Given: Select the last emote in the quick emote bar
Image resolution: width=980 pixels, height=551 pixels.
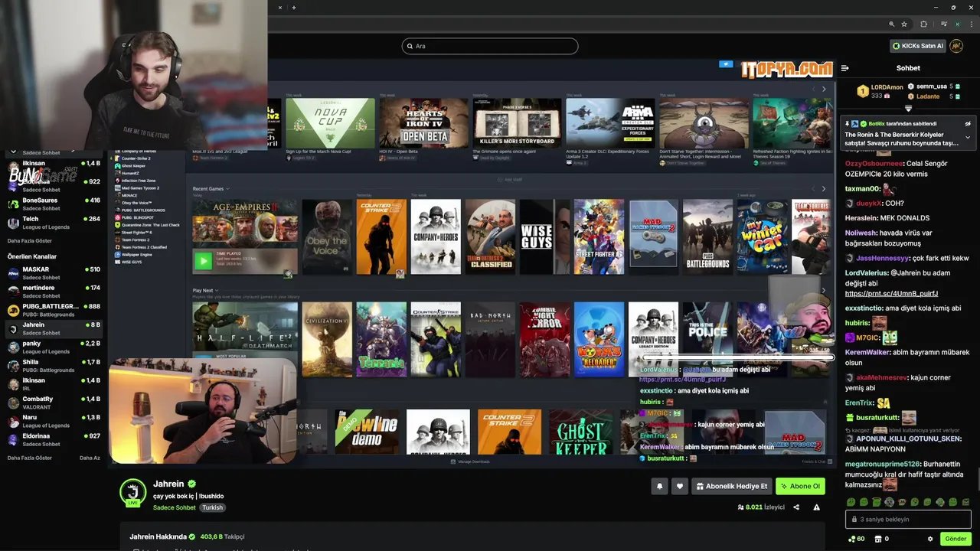Looking at the screenshot, I should click(965, 502).
